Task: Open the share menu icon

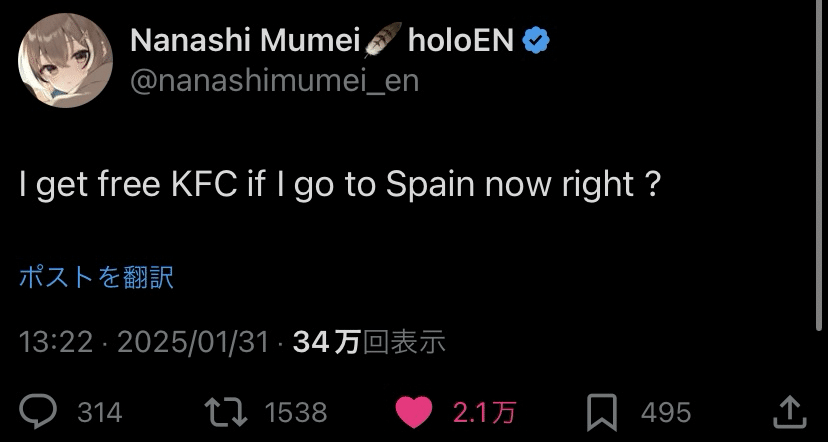Action: point(789,411)
